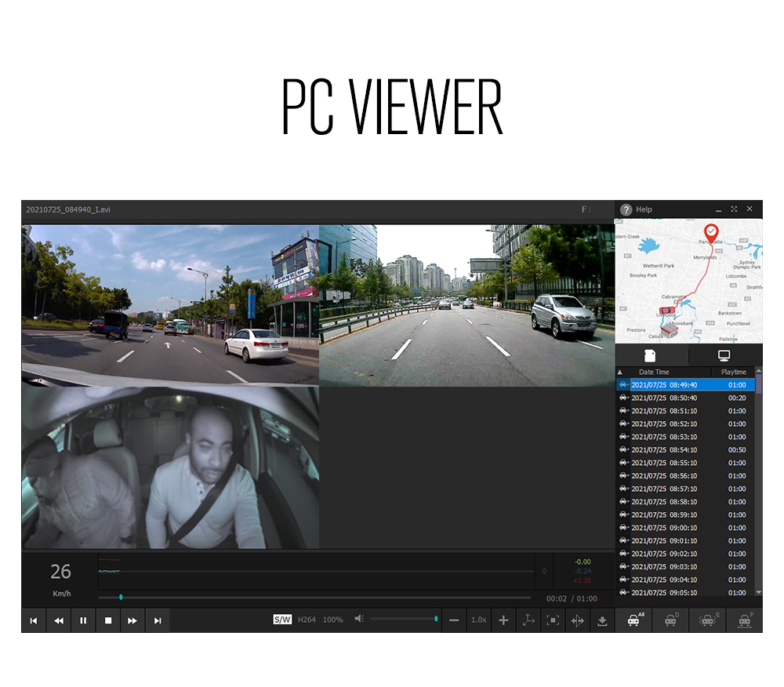784x687 pixels.
Task: Select recording 2021/07/25 08:53:10
Action: (685, 437)
